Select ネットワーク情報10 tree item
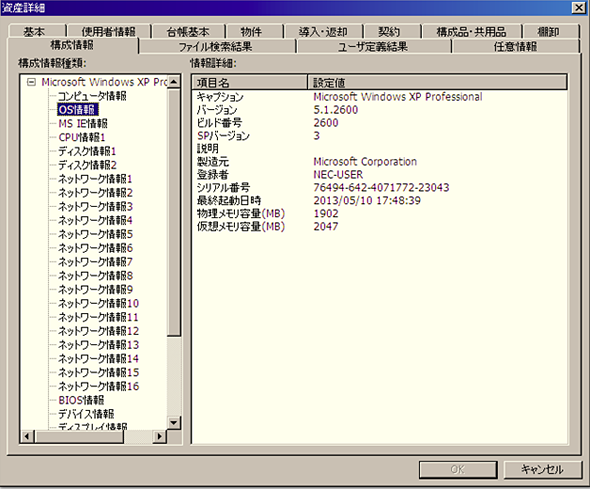 click(98, 303)
